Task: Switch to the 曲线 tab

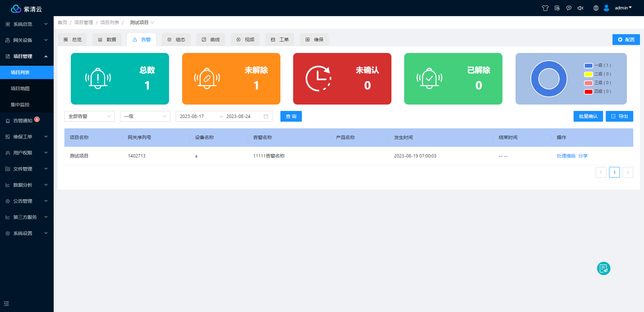Action: click(211, 40)
